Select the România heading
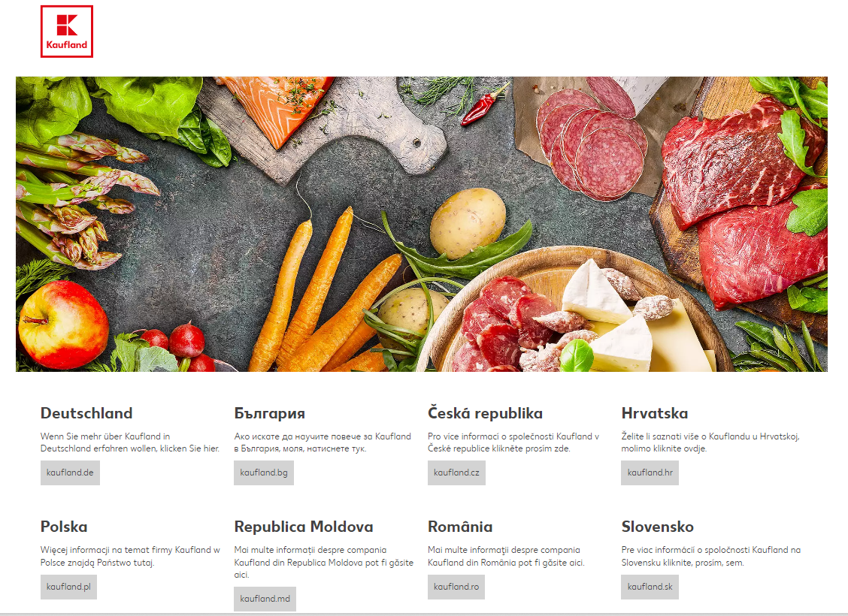The width and height of the screenshot is (848, 616). click(460, 527)
